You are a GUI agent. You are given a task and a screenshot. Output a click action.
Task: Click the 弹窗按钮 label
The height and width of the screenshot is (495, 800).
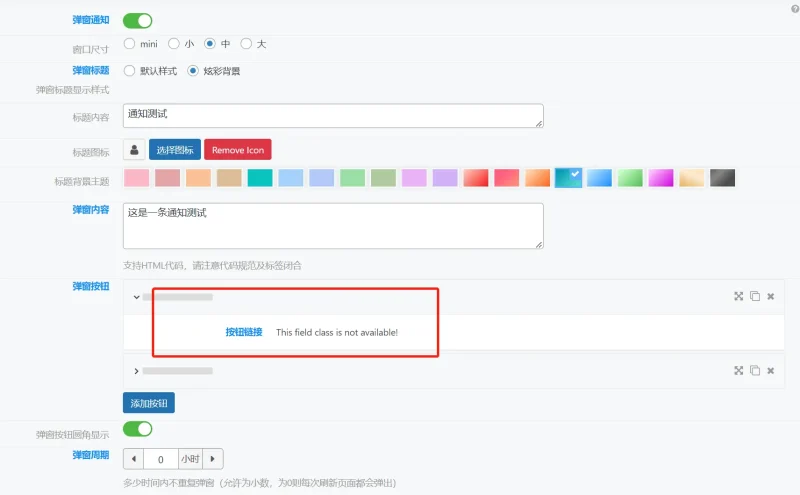point(91,286)
